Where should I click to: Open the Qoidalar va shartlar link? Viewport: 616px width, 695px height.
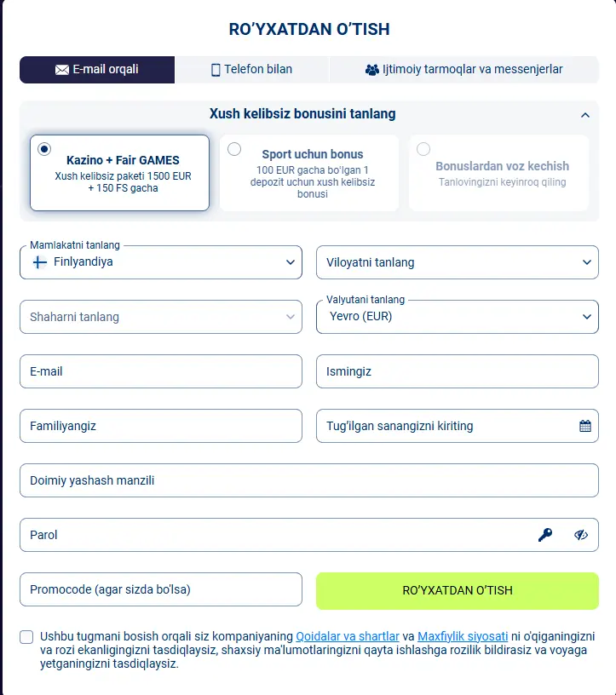point(348,636)
